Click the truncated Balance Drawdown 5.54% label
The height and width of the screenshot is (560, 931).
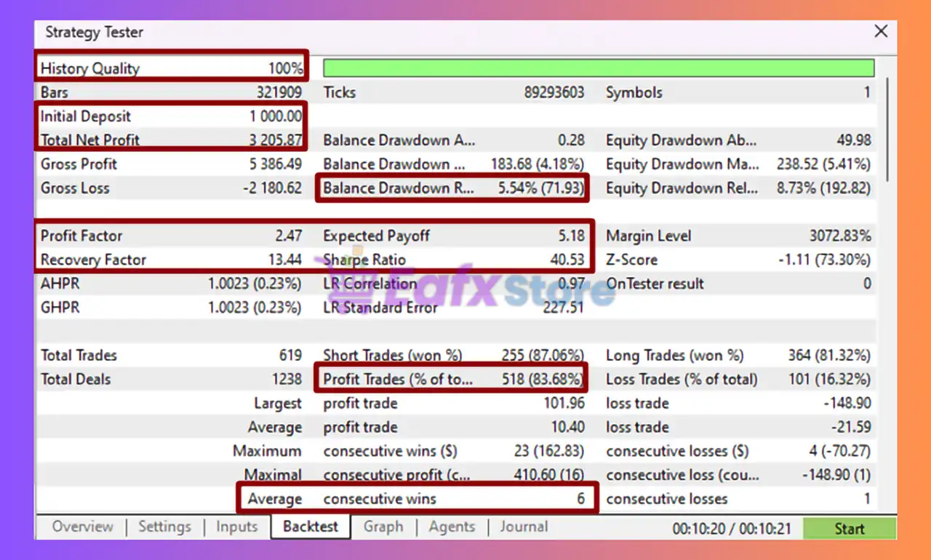(x=399, y=188)
